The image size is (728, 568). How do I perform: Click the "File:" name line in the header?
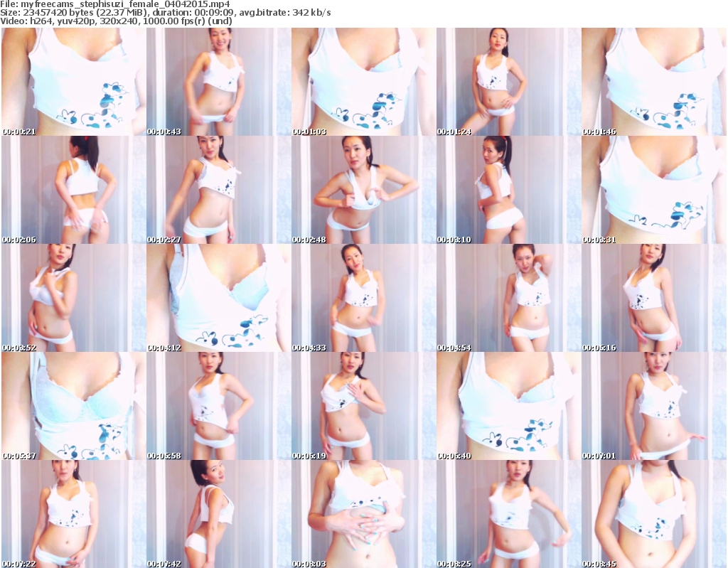(115, 4)
